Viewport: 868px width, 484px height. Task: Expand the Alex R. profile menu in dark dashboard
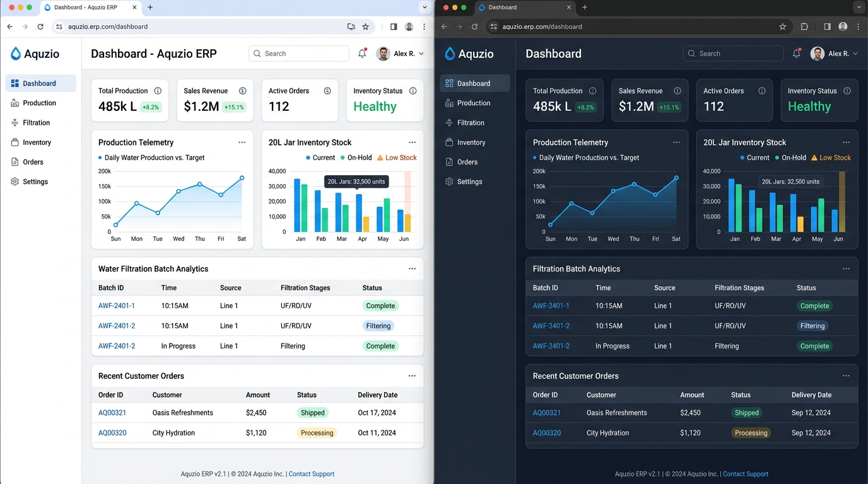[x=834, y=54]
